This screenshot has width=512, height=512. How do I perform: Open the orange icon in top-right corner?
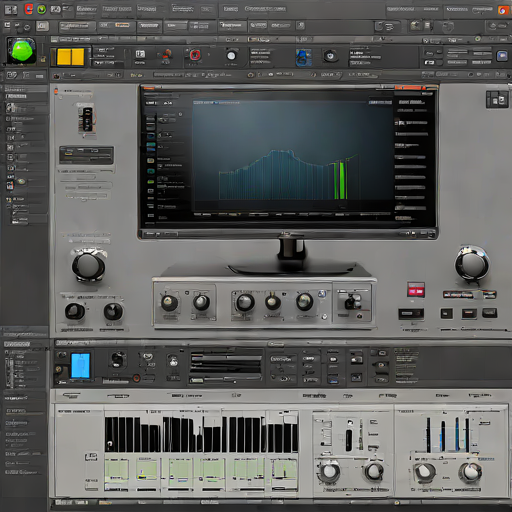[x=502, y=10]
